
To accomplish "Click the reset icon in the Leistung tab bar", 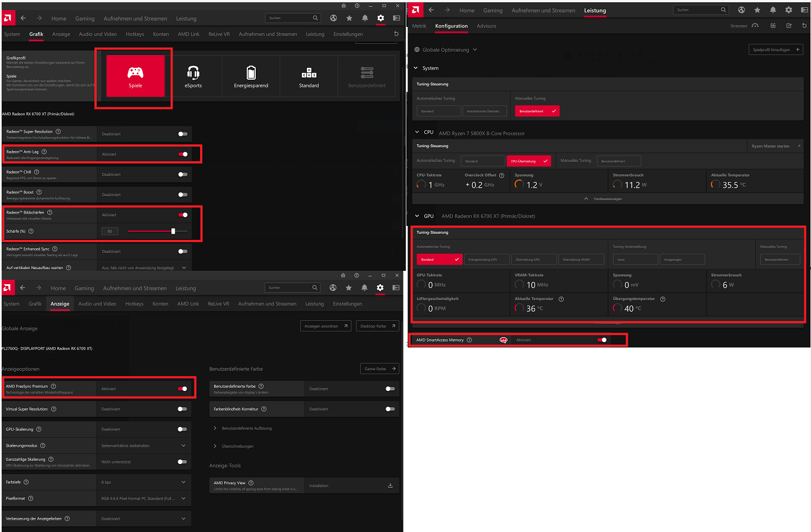I will click(804, 25).
